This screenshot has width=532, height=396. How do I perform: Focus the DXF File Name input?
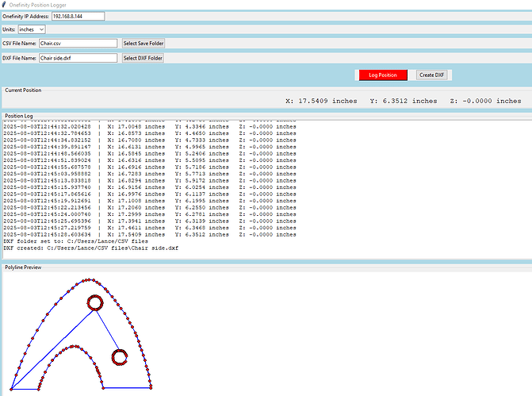click(x=78, y=58)
